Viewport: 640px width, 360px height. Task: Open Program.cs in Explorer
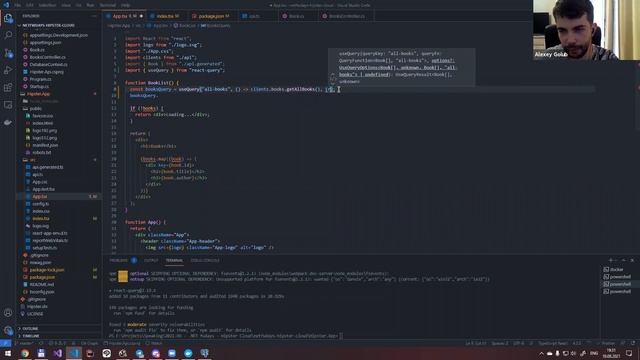[x=40, y=79]
